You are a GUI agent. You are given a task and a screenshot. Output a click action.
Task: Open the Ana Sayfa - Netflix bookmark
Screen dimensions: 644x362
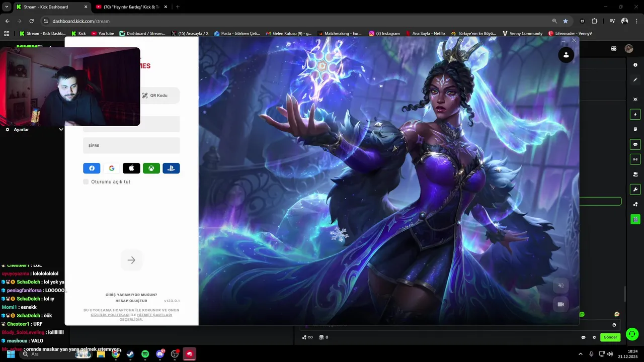click(425, 34)
